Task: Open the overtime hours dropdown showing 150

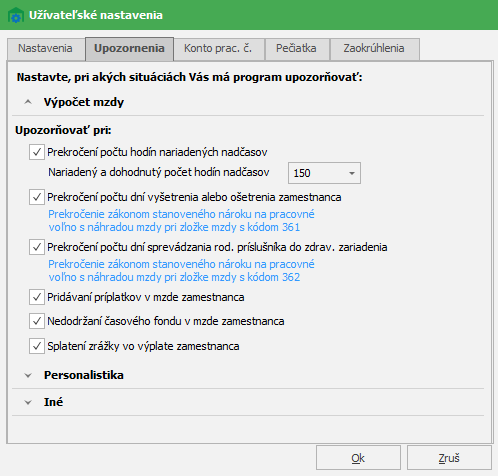Action: (324, 173)
